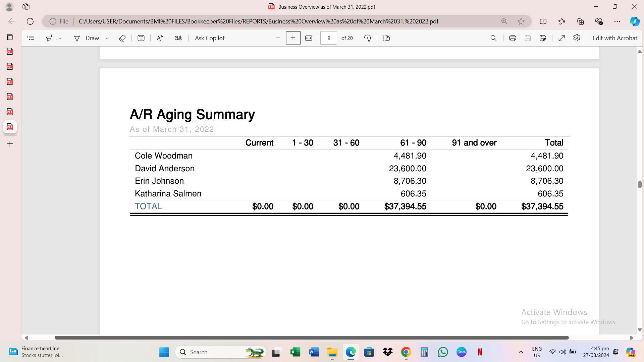The width and height of the screenshot is (644, 362).
Task: Expand the Draw options dropdown arrow
Action: point(107,39)
